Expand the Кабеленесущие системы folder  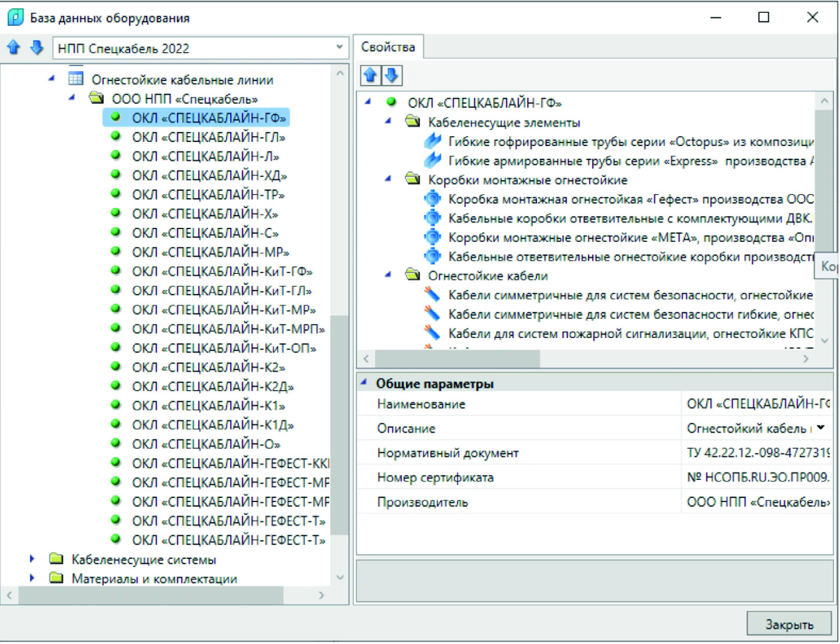tap(32, 559)
